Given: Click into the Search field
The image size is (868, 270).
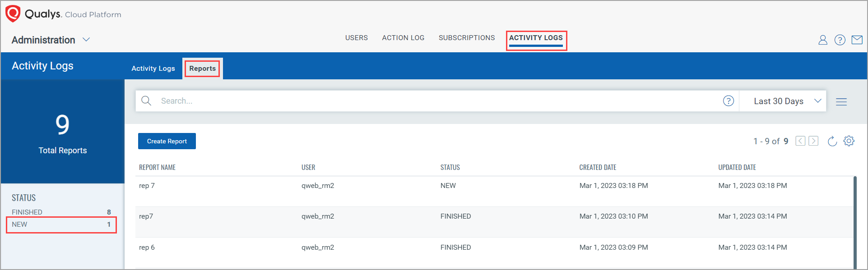Looking at the screenshot, I should point(438,101).
